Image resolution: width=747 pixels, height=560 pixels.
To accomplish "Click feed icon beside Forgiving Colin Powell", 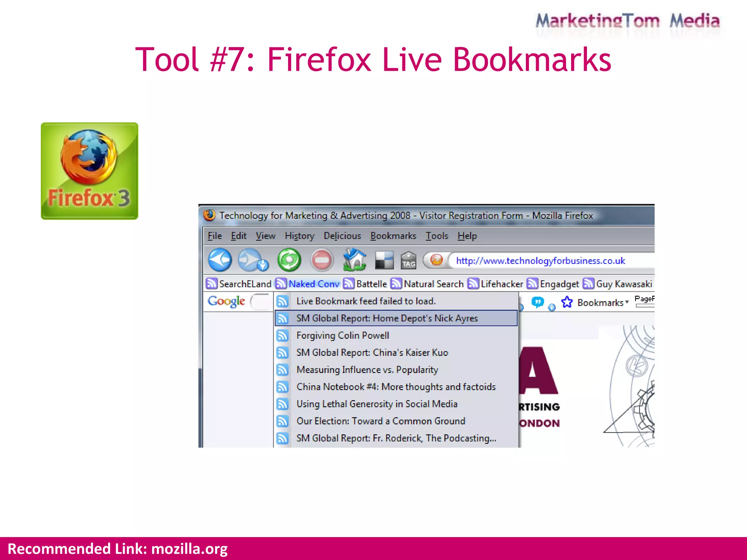I will tap(283, 335).
